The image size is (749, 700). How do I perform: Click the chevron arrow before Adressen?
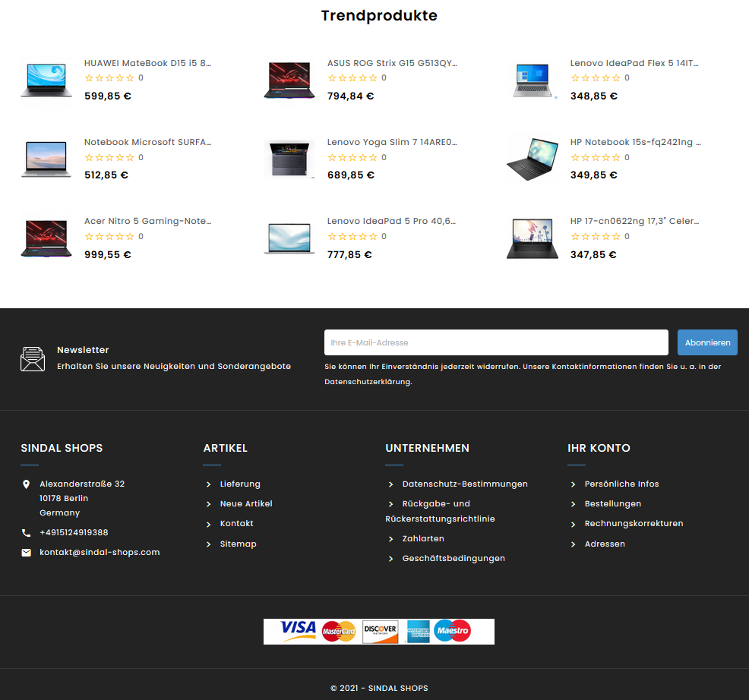(x=574, y=544)
